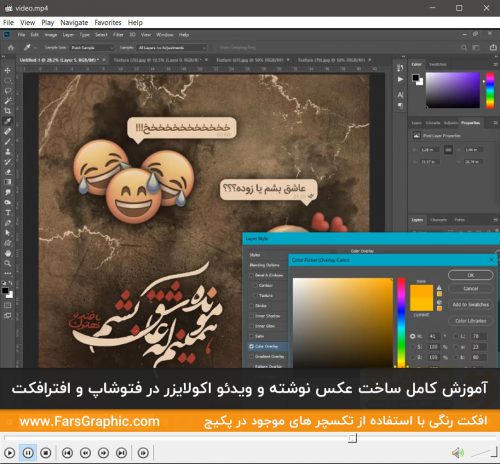
Task: Toggle the Bevel & Emboss checkbox
Action: (x=251, y=275)
